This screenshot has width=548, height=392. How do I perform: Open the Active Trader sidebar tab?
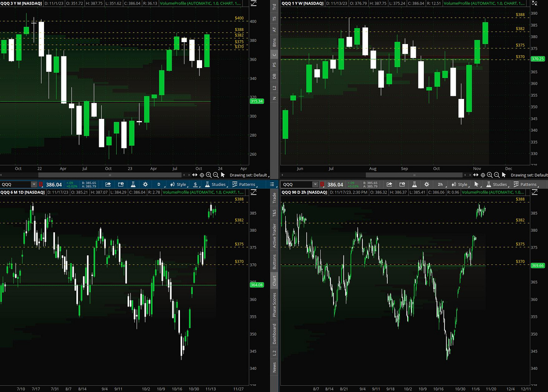(x=274, y=236)
